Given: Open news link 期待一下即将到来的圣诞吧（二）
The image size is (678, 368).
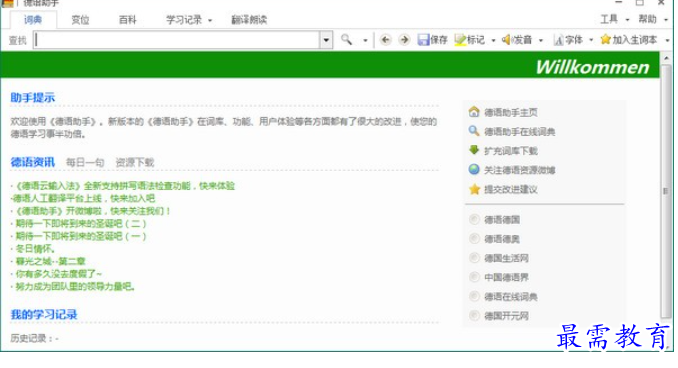Looking at the screenshot, I should coord(81,224).
